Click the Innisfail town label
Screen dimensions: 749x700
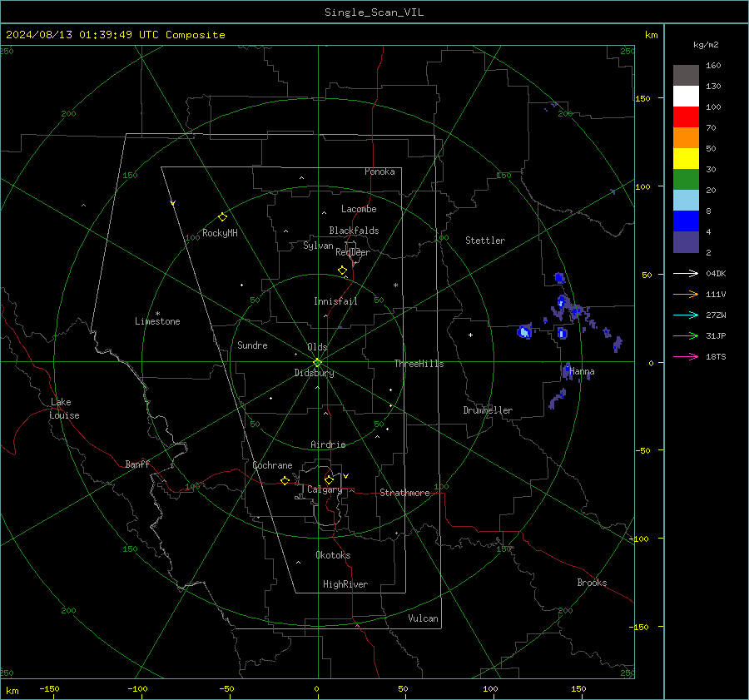[335, 301]
